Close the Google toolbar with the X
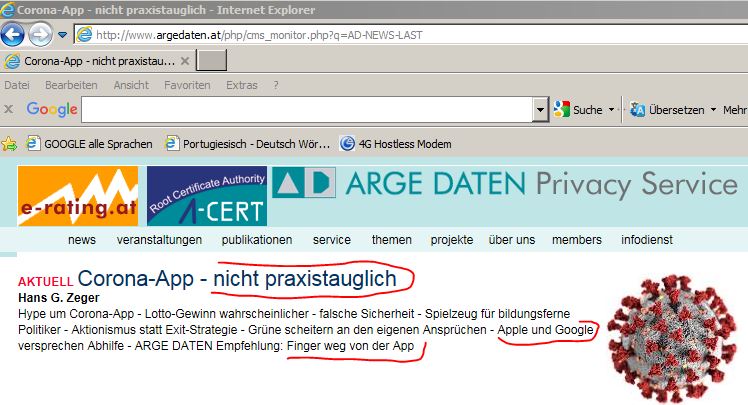This screenshot has width=748, height=405. coord(8,109)
